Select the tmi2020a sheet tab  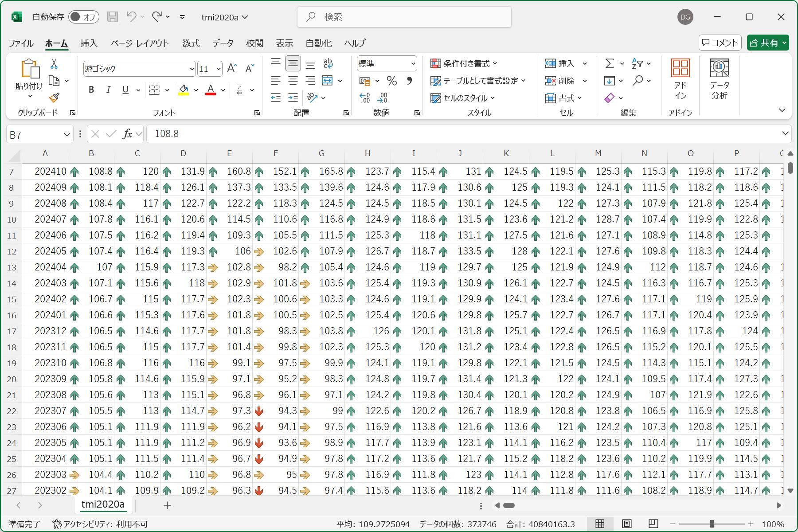(103, 505)
